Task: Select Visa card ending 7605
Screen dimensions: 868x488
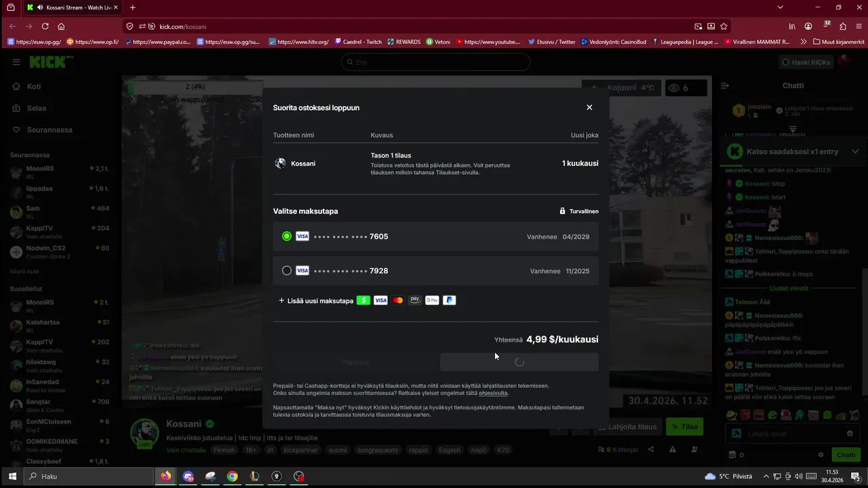Action: (435, 237)
